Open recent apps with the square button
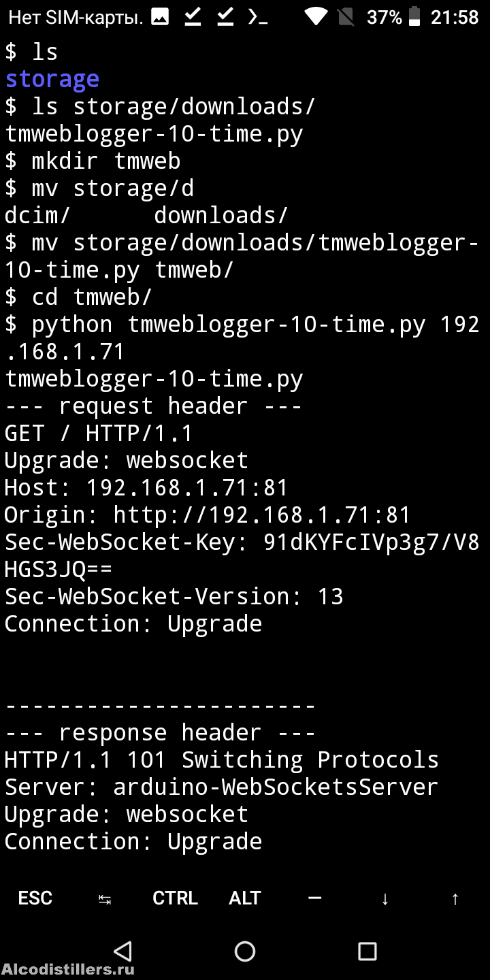The width and height of the screenshot is (490, 980). click(367, 951)
